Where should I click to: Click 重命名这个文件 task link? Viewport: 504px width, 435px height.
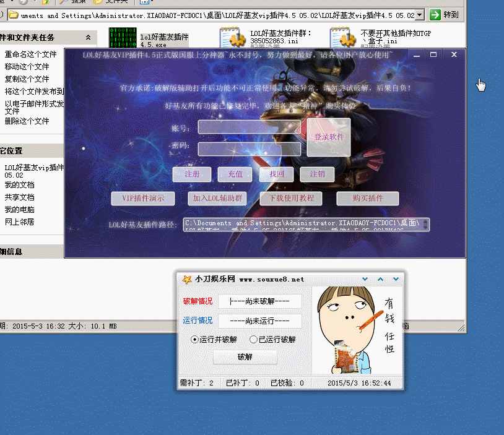point(30,54)
